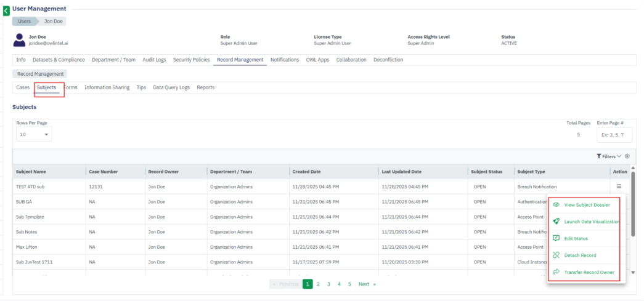Go to page 2 of results
Screen dimensions: 644x301
(x=318, y=284)
